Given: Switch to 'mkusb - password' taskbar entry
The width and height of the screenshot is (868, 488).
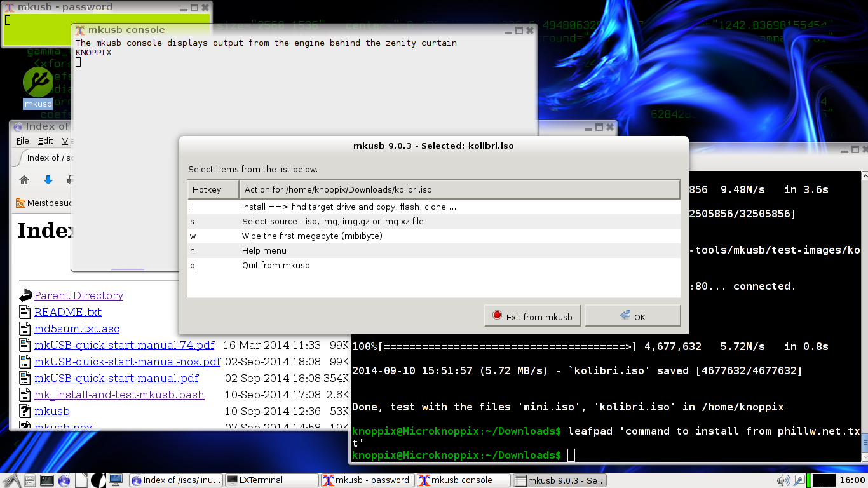Looking at the screenshot, I should pos(367,480).
